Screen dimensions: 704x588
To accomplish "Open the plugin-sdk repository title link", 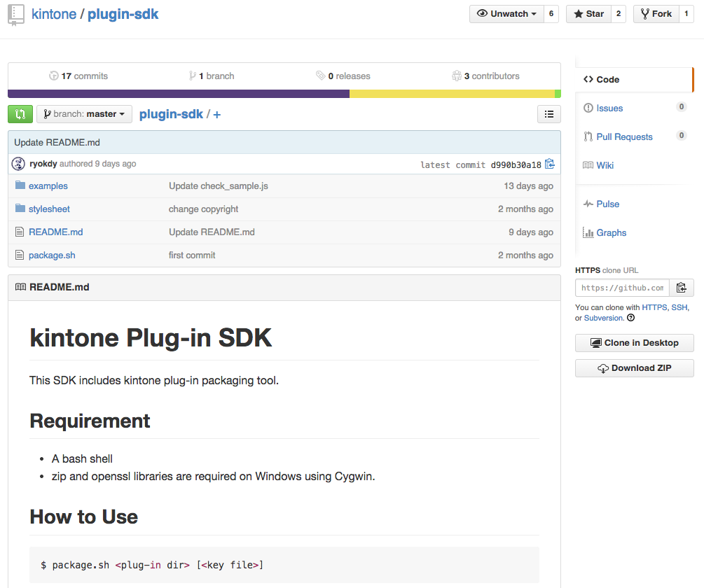I will pyautogui.click(x=123, y=14).
